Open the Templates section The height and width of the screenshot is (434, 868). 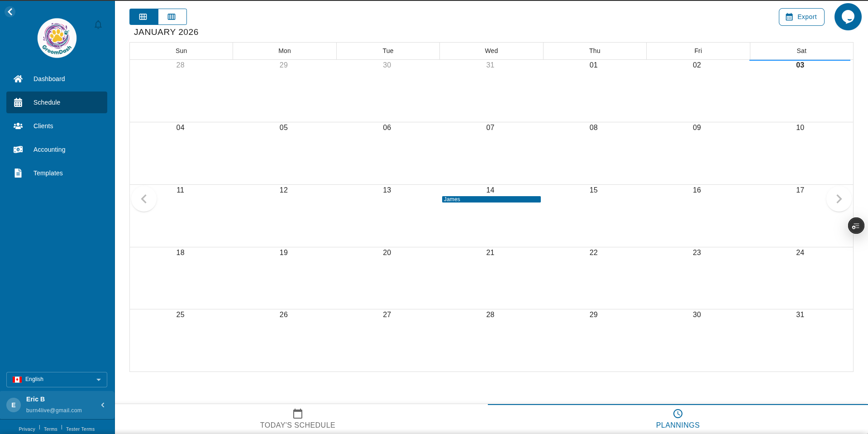pos(48,173)
